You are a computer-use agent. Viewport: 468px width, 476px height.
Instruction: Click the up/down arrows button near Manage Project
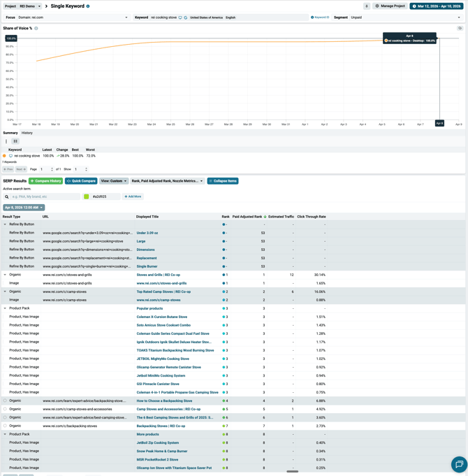point(367,6)
